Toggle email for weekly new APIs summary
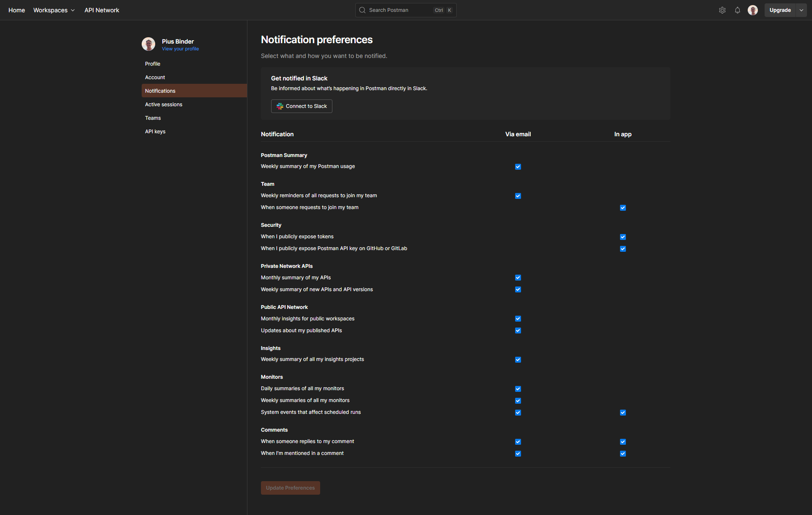This screenshot has width=812, height=515. pyautogui.click(x=518, y=289)
